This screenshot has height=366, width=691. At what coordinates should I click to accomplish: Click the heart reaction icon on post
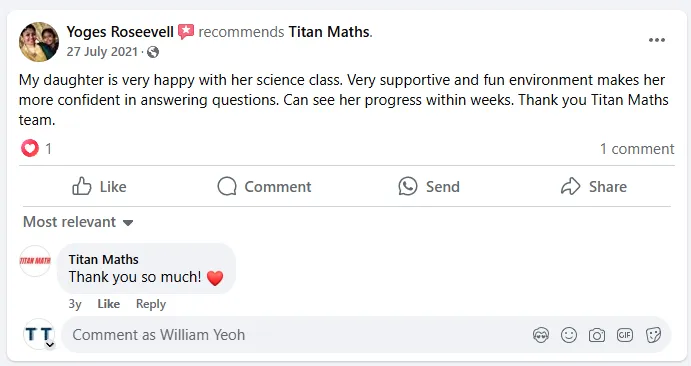pos(30,148)
